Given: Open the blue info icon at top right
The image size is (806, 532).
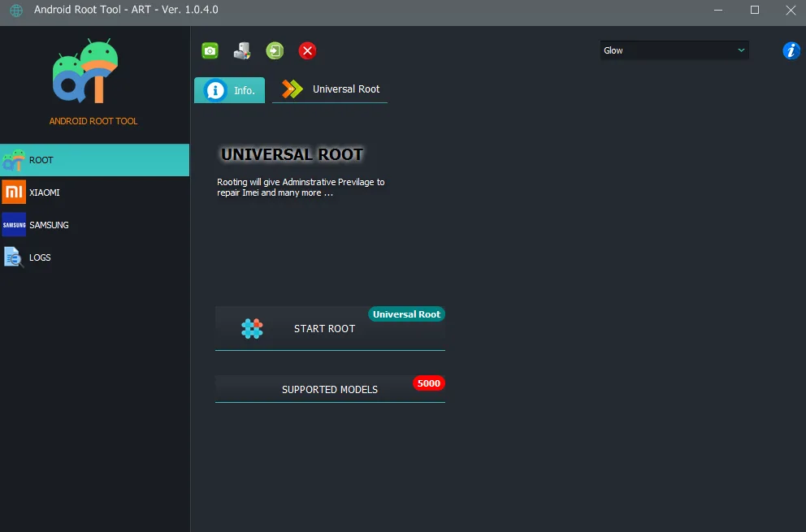Looking at the screenshot, I should point(791,50).
